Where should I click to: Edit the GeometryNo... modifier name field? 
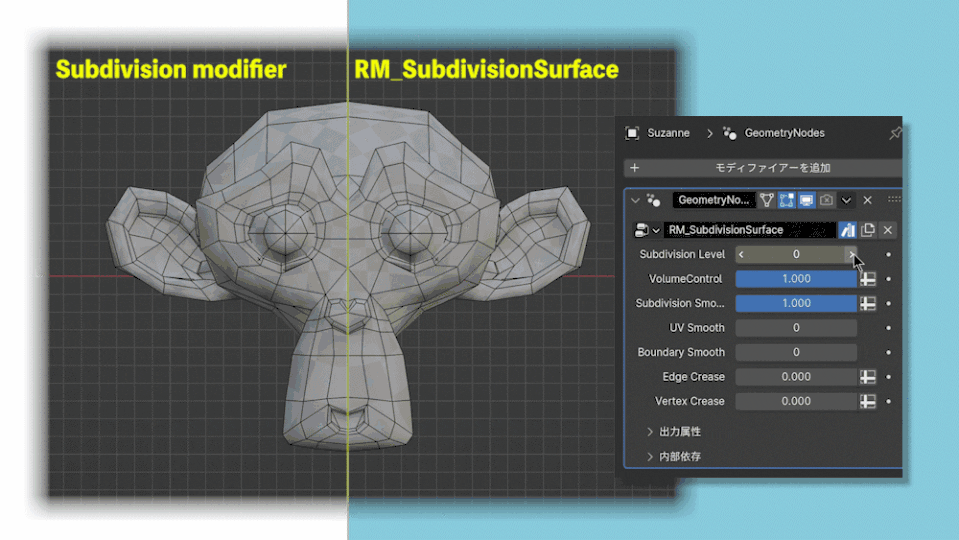coord(713,200)
